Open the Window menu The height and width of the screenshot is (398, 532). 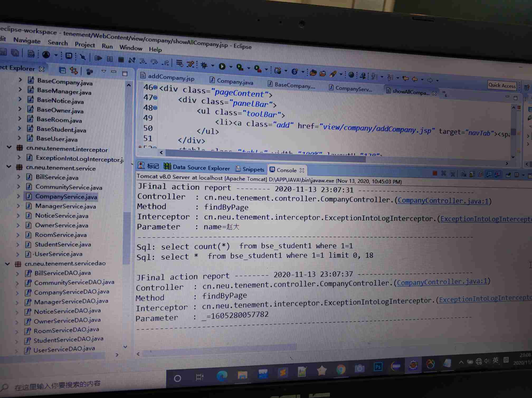[x=131, y=48]
